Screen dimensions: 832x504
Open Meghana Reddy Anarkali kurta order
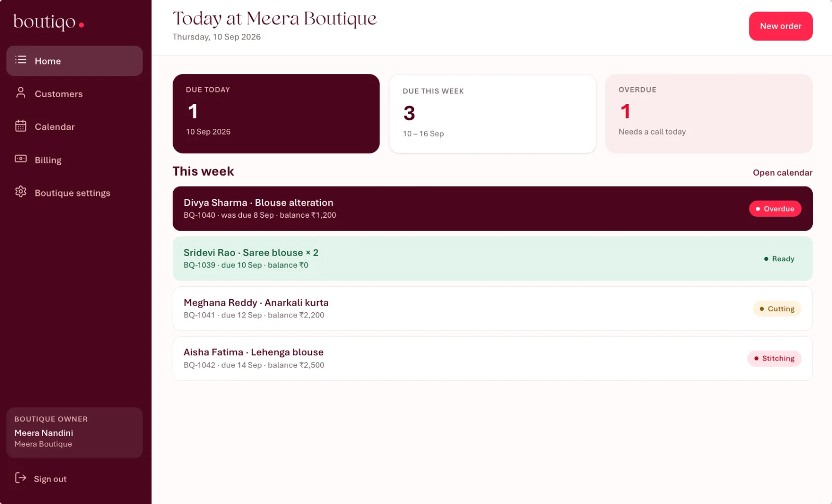click(492, 309)
